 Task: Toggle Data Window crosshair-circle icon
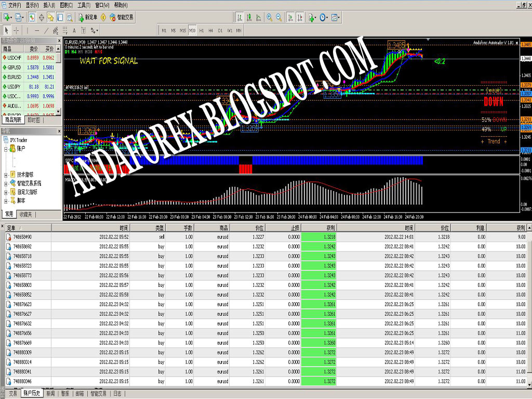pyautogui.click(x=42, y=17)
